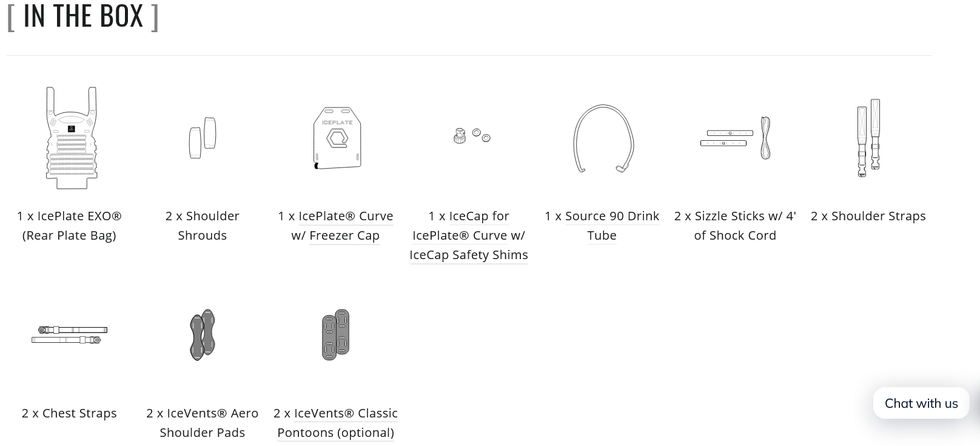Image resolution: width=980 pixels, height=446 pixels.
Task: Click the Sizzle Sticks with shock cord image
Action: tap(736, 138)
